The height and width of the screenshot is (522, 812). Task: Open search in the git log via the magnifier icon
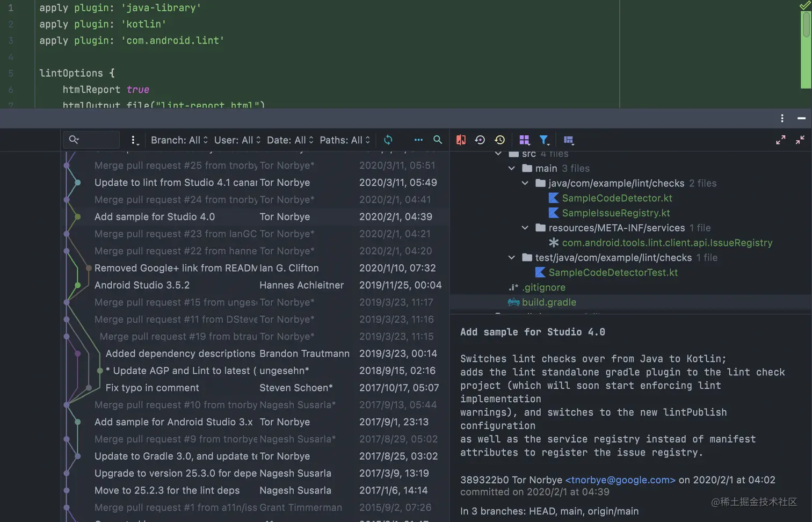point(437,140)
